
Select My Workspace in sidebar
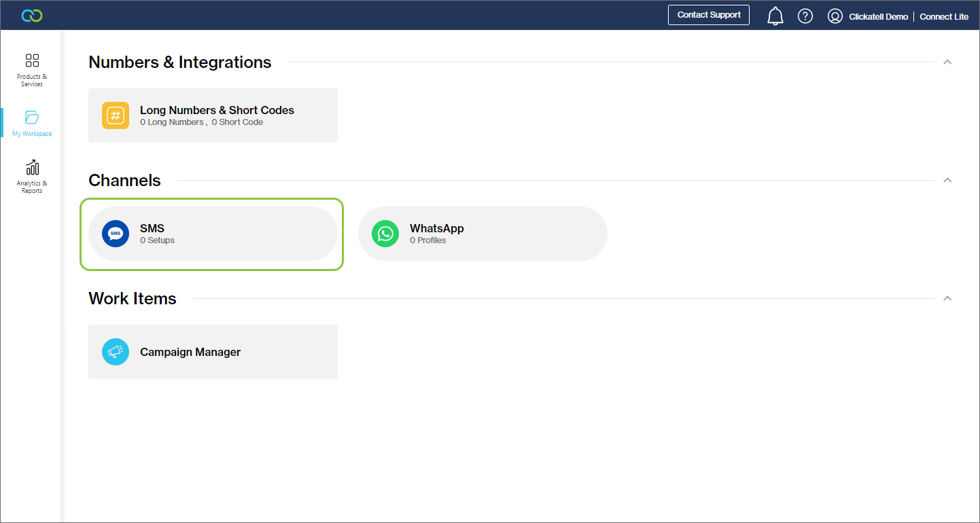pyautogui.click(x=32, y=123)
